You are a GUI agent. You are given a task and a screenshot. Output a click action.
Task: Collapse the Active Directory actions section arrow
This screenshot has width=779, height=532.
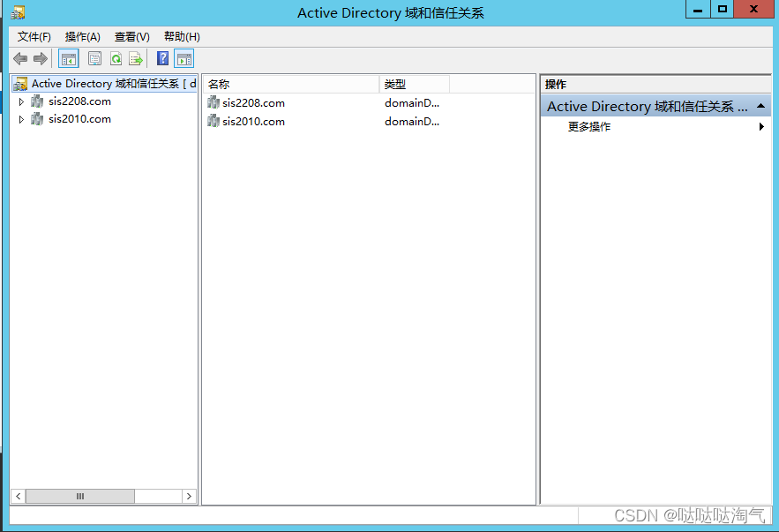760,106
